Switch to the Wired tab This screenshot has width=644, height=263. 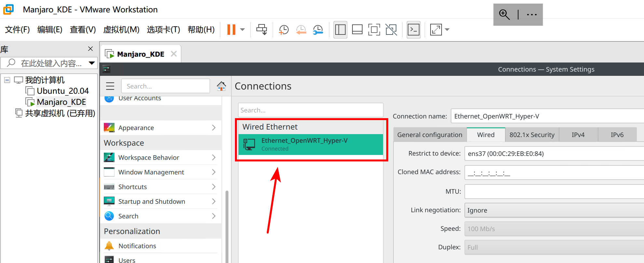coord(486,135)
